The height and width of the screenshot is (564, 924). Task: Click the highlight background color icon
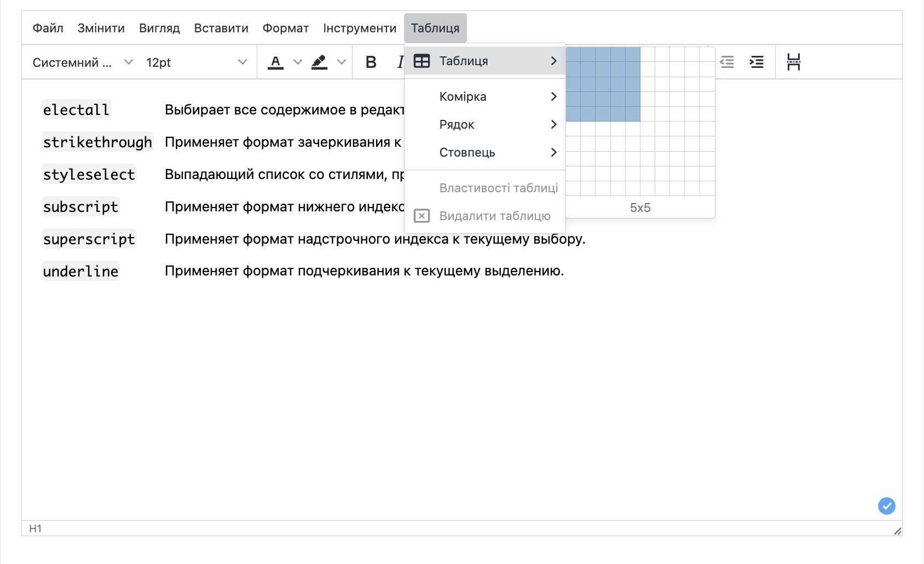319,62
